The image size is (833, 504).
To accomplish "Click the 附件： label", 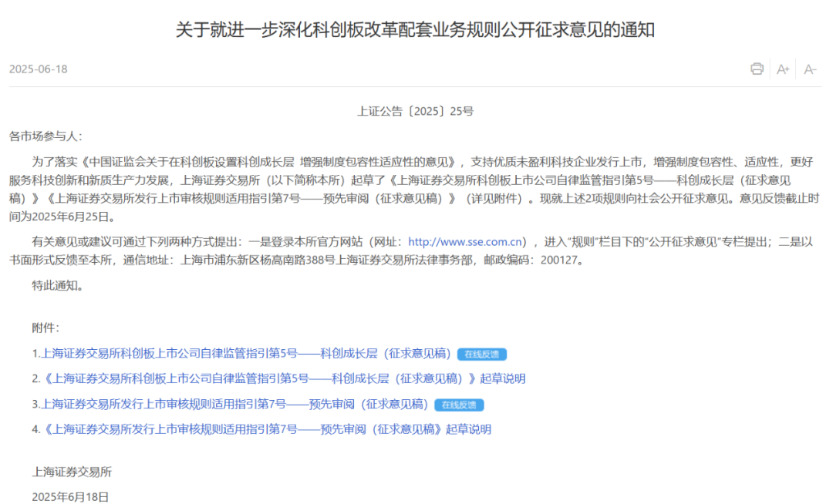I will tap(46, 328).
